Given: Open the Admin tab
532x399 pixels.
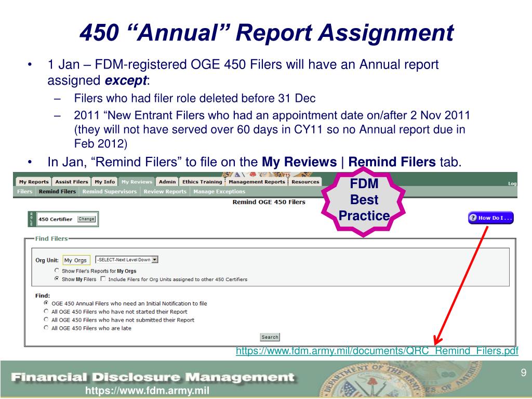Looking at the screenshot, I should pos(167,182).
